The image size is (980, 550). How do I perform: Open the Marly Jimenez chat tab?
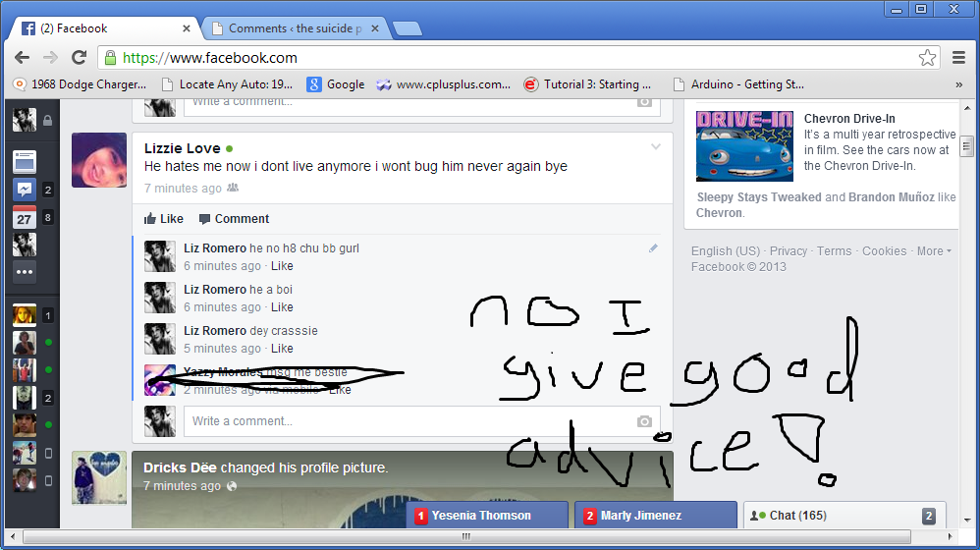(x=656, y=516)
